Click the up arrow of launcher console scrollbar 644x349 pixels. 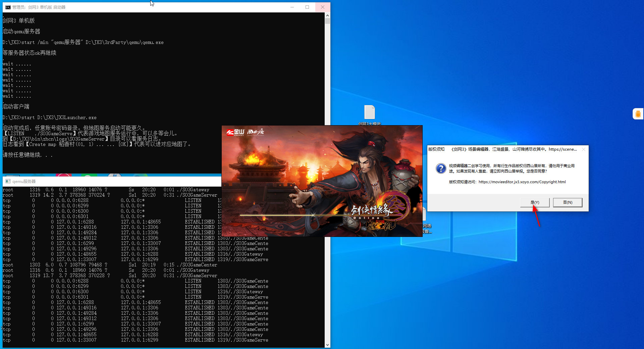click(x=327, y=15)
